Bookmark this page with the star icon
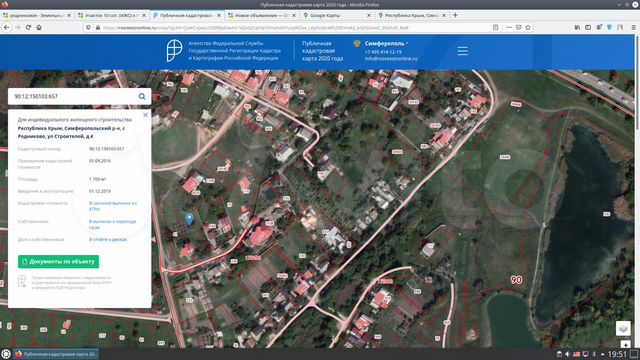This screenshot has height=360, width=640. [x=528, y=27]
